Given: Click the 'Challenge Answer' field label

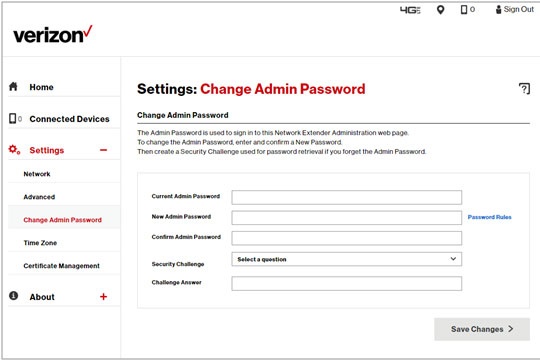Looking at the screenshot, I should [x=176, y=282].
